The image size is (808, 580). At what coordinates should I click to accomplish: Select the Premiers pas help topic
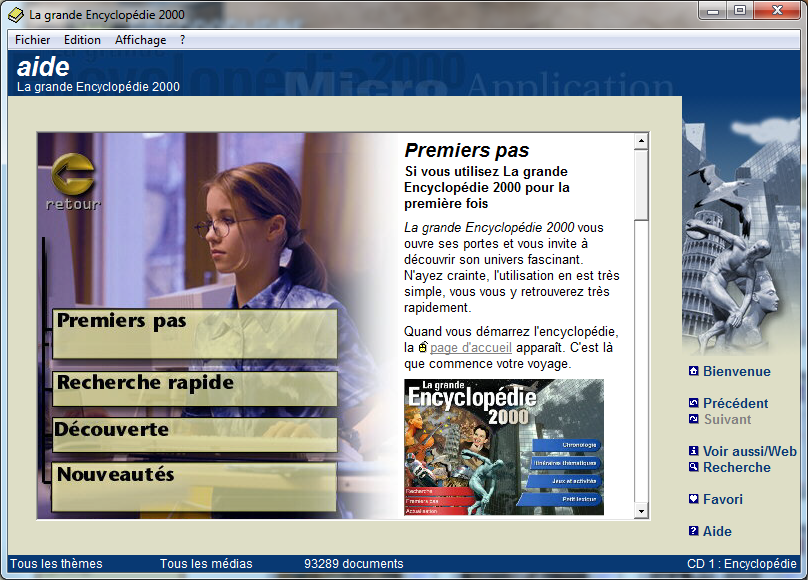195,333
